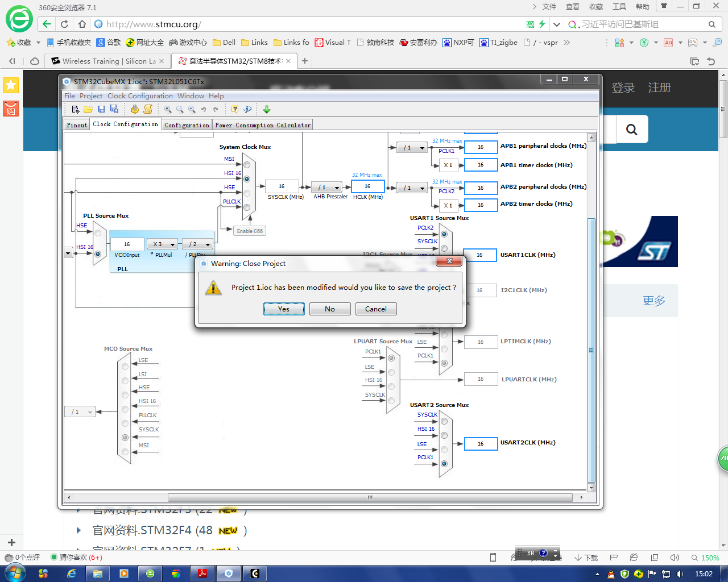Expand more bookmarks with the chevron
The image size is (728, 582).
point(566,43)
